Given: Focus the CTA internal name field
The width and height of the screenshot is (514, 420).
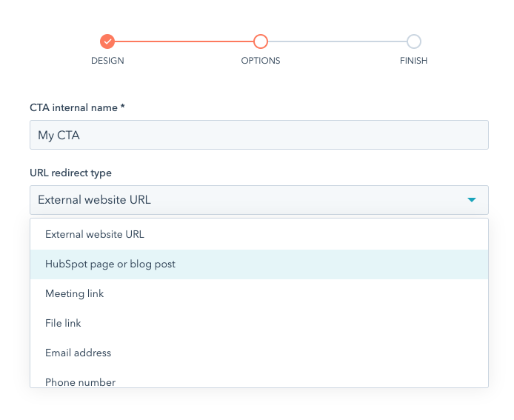Looking at the screenshot, I should coord(258,136).
